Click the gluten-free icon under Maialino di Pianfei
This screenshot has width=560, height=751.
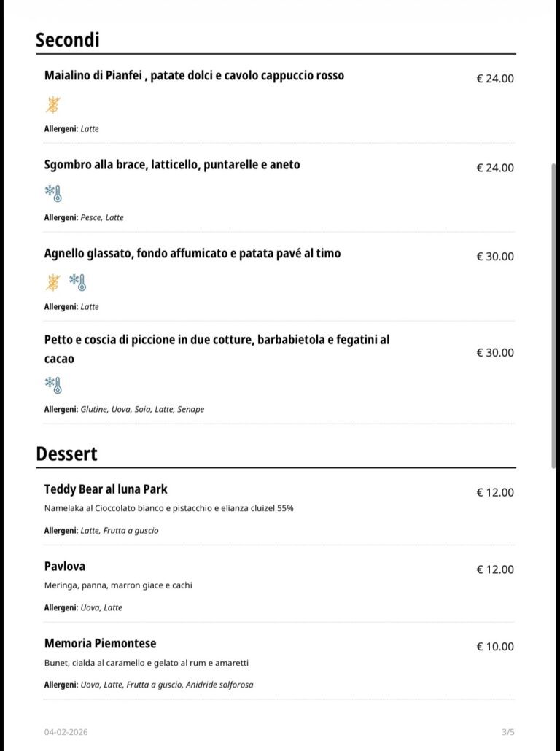pyautogui.click(x=53, y=105)
